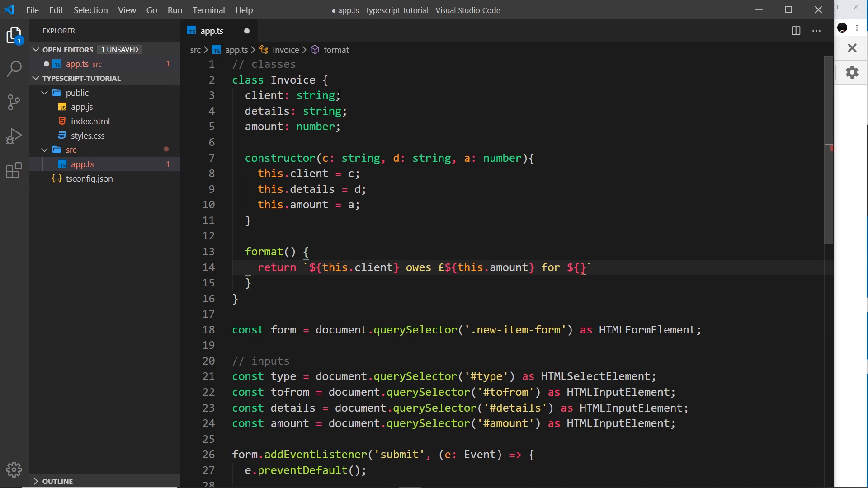This screenshot has width=868, height=488.
Task: Open tsconfig.json in the explorer
Action: pos(89,178)
